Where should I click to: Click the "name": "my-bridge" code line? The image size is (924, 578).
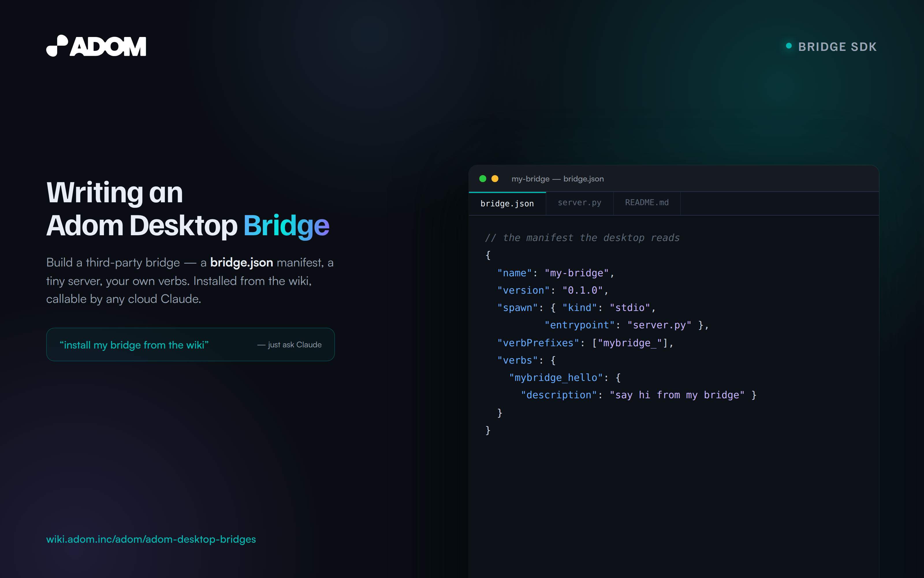tap(556, 273)
